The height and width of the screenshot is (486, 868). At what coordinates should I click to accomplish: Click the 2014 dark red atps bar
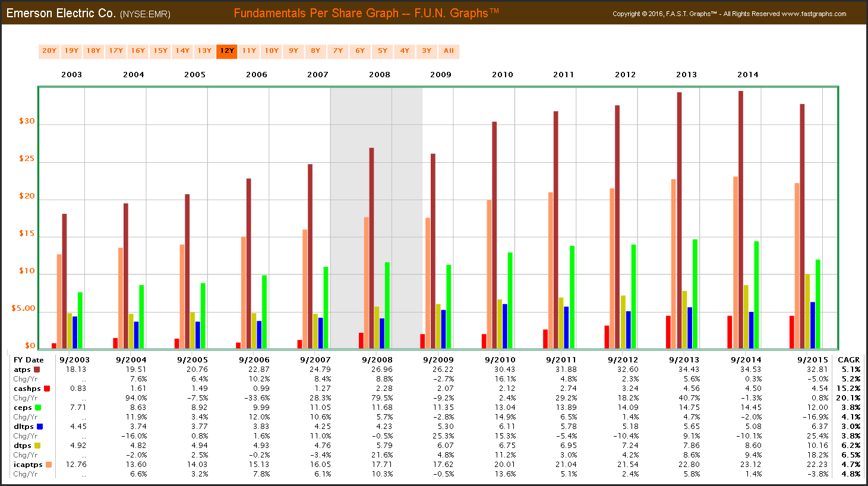coord(741,220)
